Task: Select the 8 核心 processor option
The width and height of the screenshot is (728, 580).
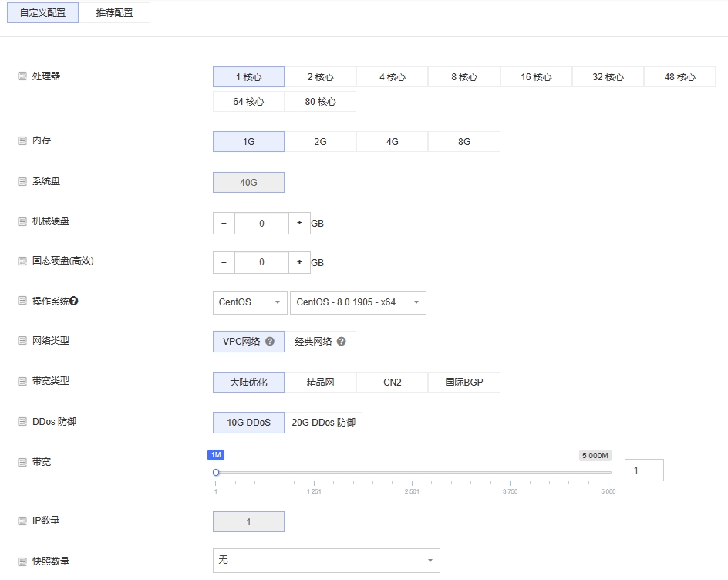Action: (463, 76)
